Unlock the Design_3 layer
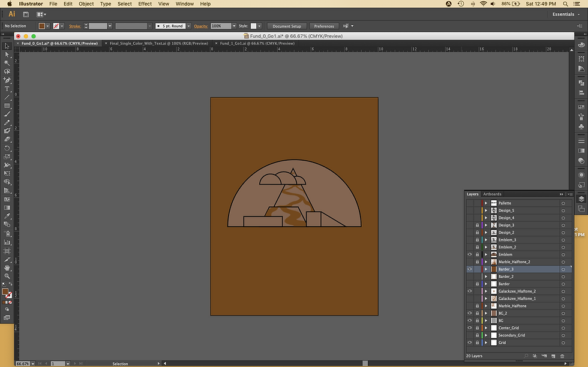Image resolution: width=588 pixels, height=367 pixels. click(x=477, y=225)
